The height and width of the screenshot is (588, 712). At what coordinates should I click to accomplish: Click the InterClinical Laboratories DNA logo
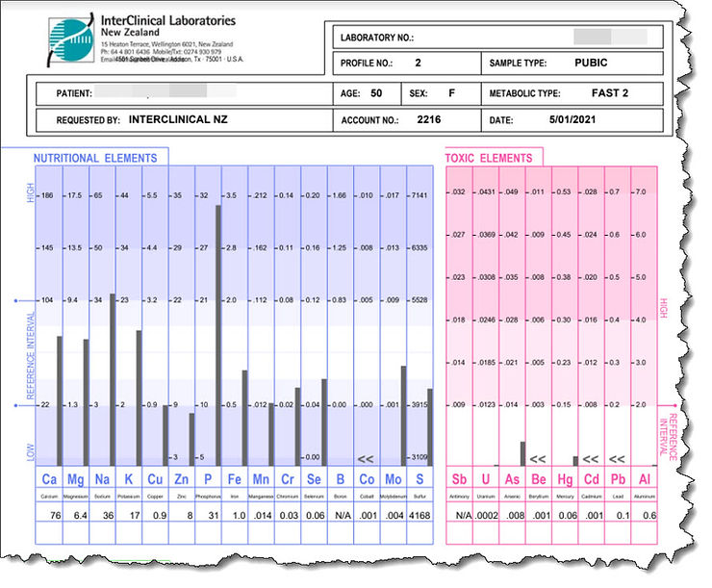coord(71,39)
